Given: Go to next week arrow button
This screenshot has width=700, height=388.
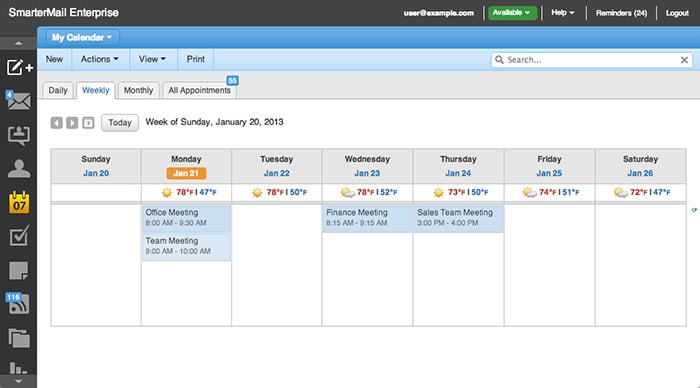Looking at the screenshot, I should pyautogui.click(x=72, y=122).
